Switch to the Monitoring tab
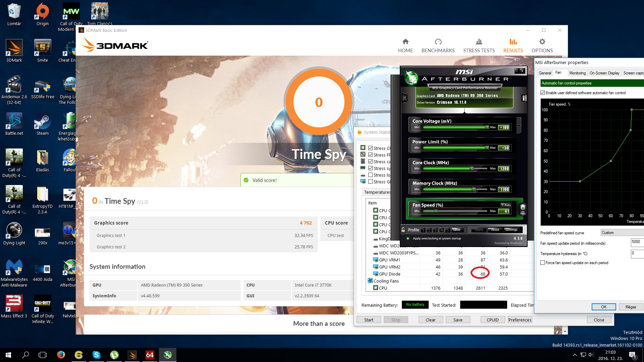The width and height of the screenshot is (644, 362). tap(577, 73)
